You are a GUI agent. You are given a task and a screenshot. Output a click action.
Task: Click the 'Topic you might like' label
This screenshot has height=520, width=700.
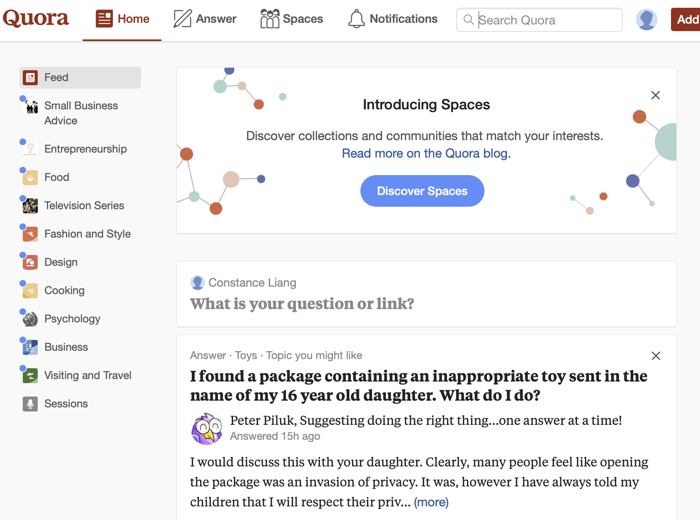coord(314,356)
